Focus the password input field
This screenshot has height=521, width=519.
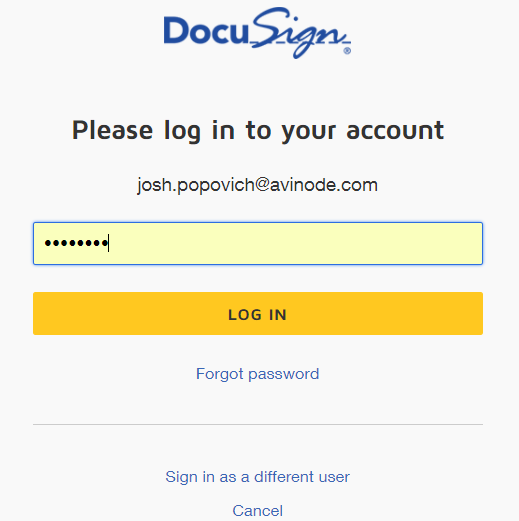(258, 243)
